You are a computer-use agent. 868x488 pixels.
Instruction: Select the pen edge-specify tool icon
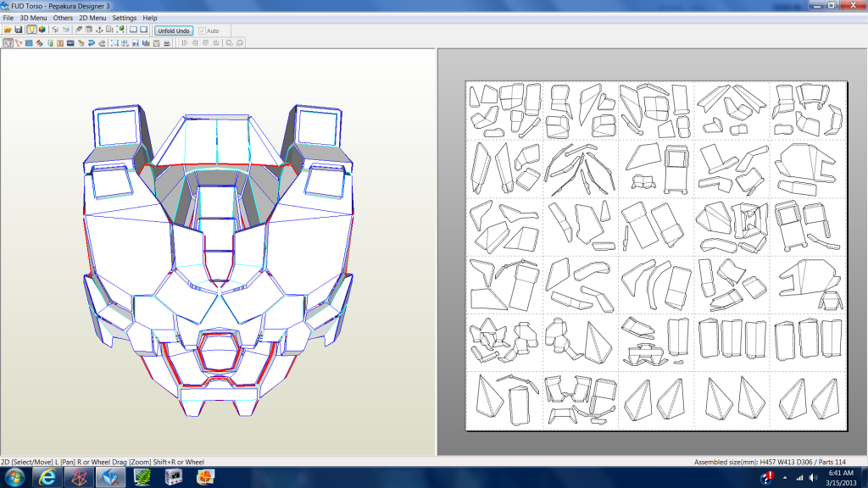click(x=79, y=30)
